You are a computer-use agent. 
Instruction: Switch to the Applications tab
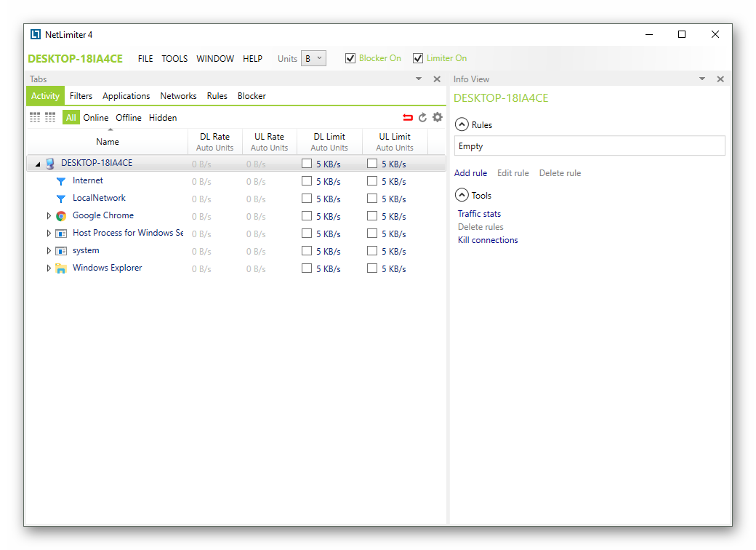click(126, 96)
